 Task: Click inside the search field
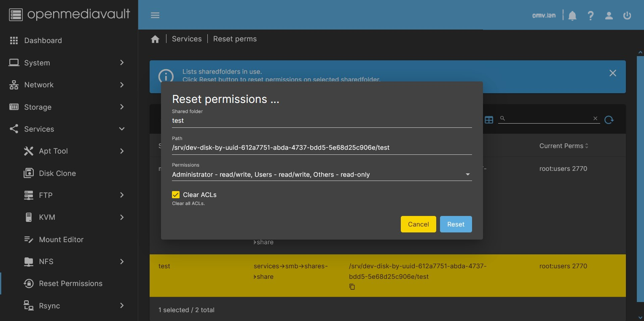548,119
